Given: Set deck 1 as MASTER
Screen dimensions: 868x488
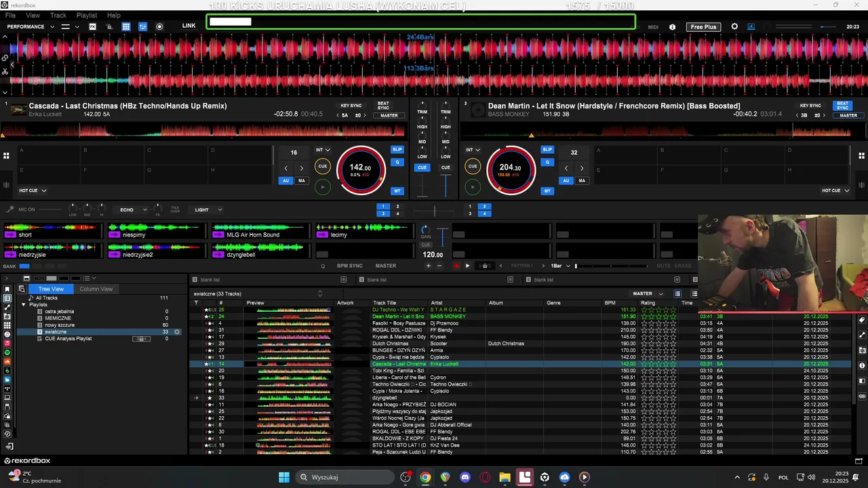Looking at the screenshot, I should tap(389, 115).
